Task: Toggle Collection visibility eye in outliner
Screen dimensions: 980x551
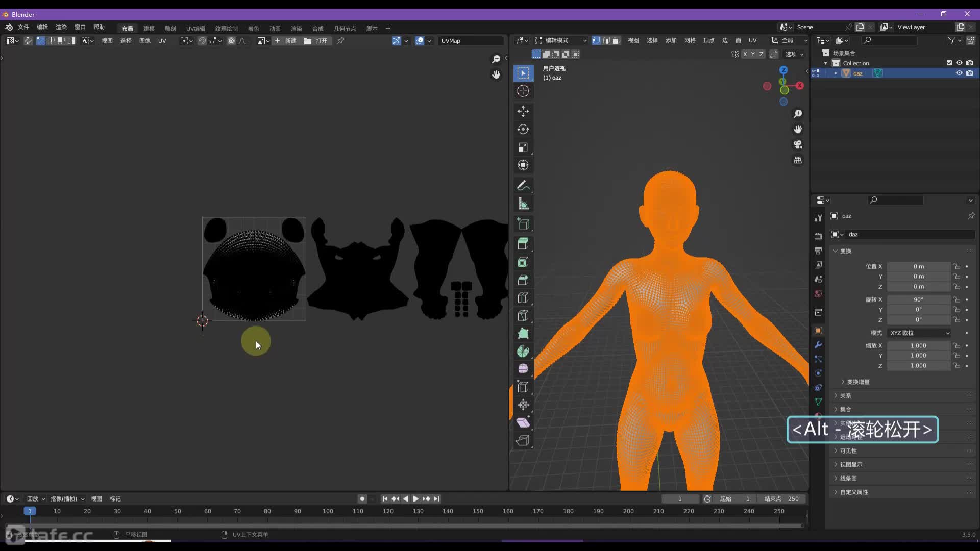Action: point(959,63)
